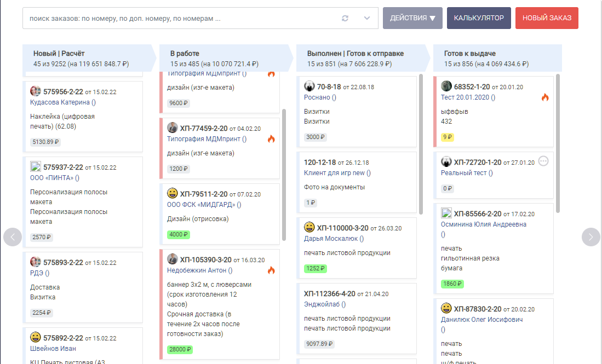The image size is (602, 364).
Task: Click the В работе column scrollbar
Action: (x=284, y=175)
